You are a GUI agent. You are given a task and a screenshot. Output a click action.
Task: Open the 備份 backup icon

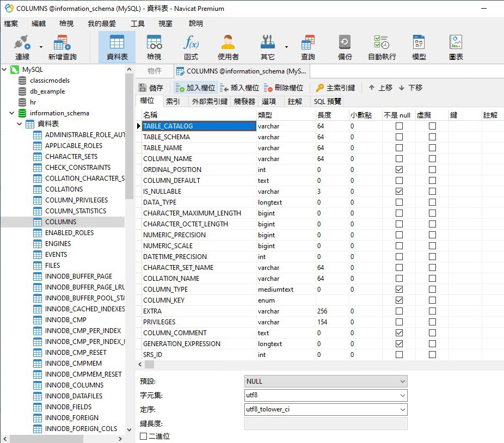coord(347,46)
